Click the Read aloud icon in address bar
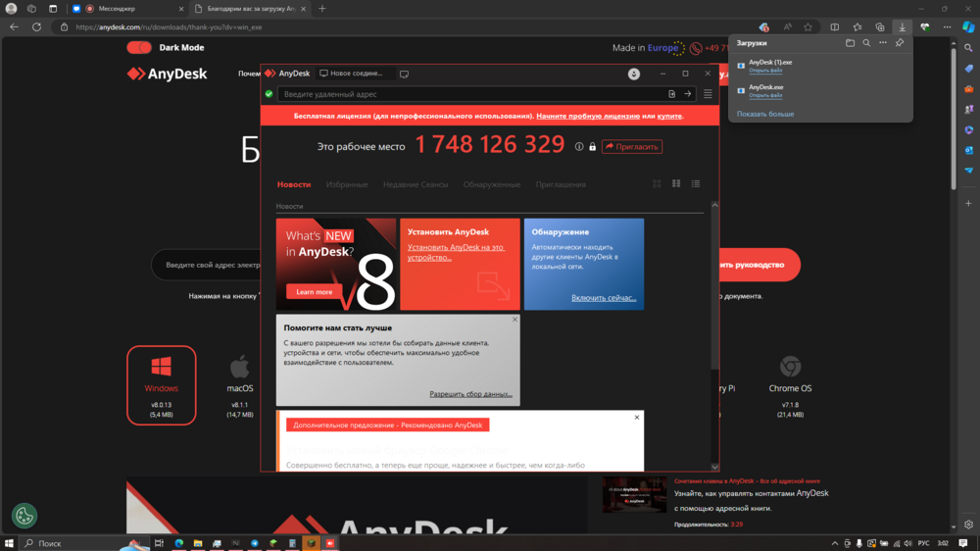This screenshot has height=551, width=980. point(787,26)
